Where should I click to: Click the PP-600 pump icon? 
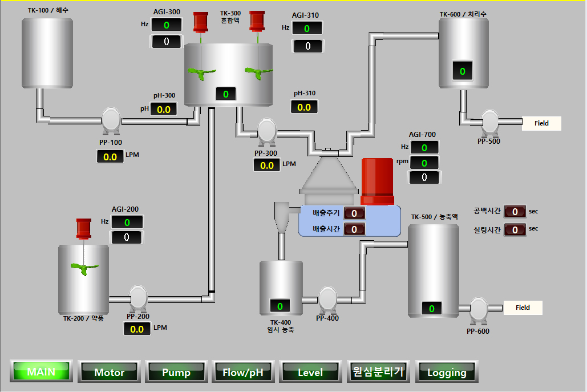[479, 309]
